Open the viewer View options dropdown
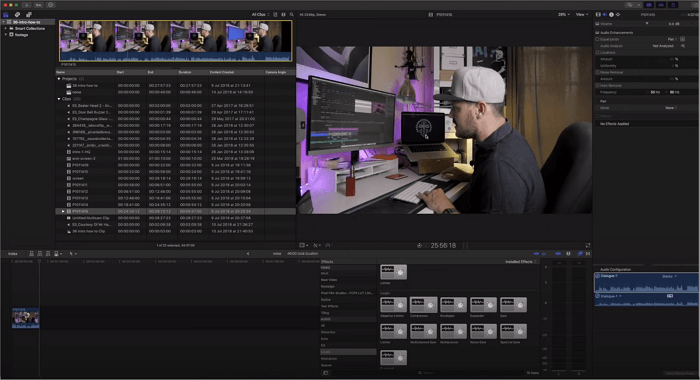This screenshot has width=700, height=380. click(x=582, y=15)
